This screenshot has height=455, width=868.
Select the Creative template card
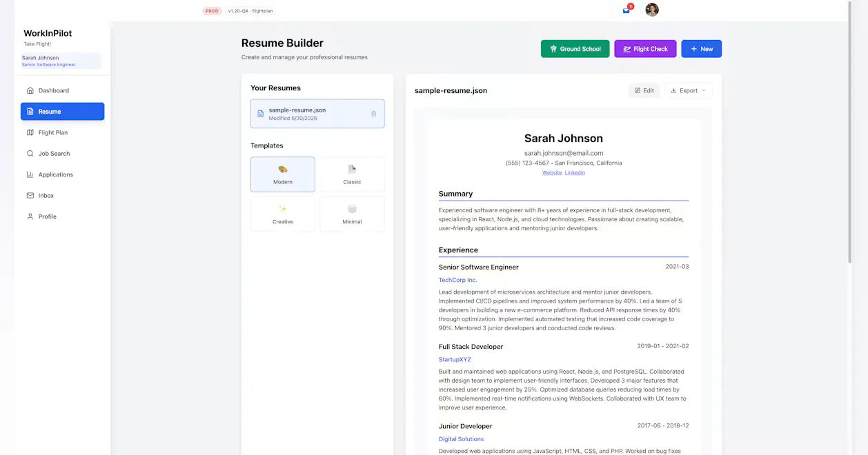coord(283,214)
